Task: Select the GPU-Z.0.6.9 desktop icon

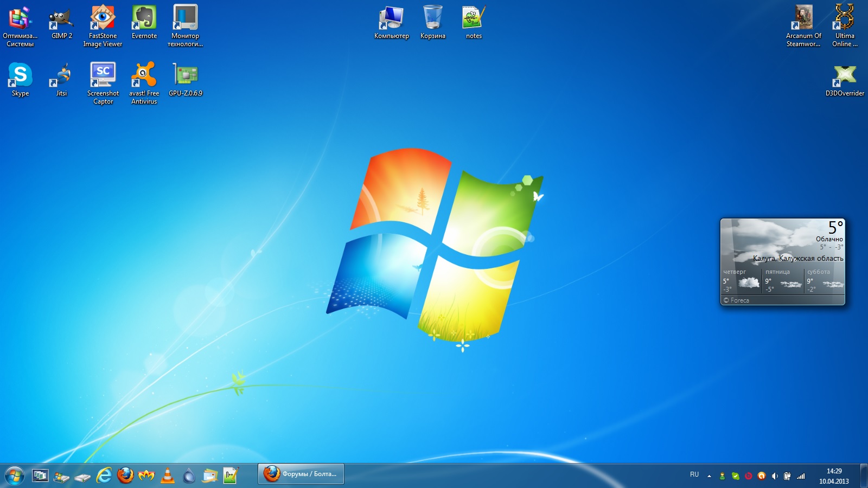Action: click(185, 80)
